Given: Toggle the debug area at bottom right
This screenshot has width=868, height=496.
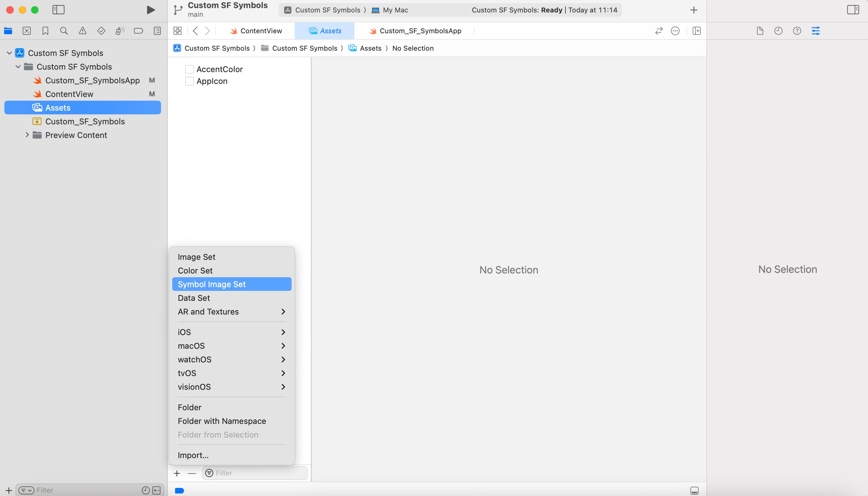Looking at the screenshot, I should pos(695,490).
